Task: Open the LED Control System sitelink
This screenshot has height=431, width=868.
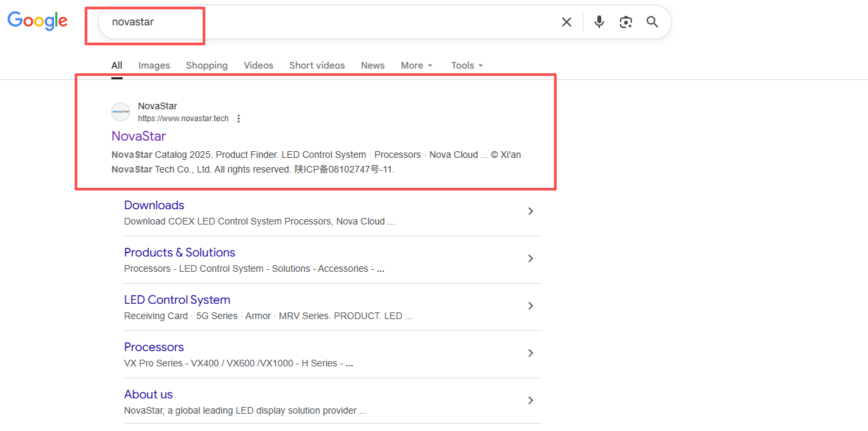Action: pyautogui.click(x=177, y=300)
